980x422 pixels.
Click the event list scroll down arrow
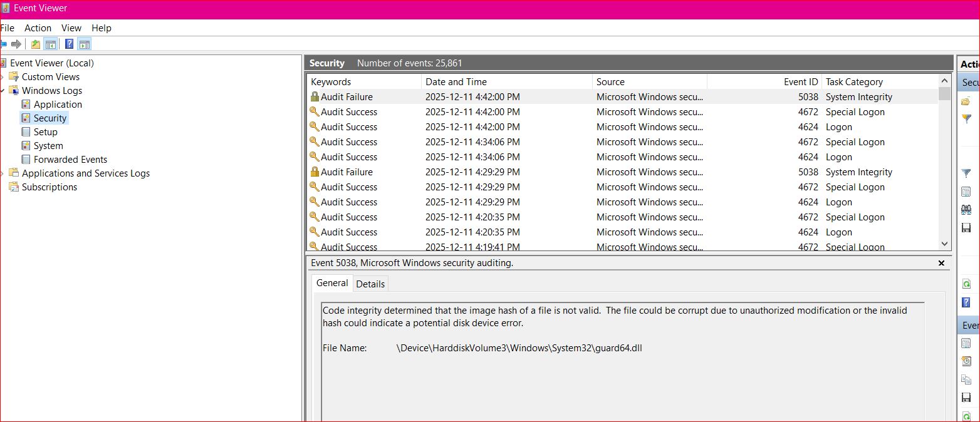pyautogui.click(x=945, y=244)
